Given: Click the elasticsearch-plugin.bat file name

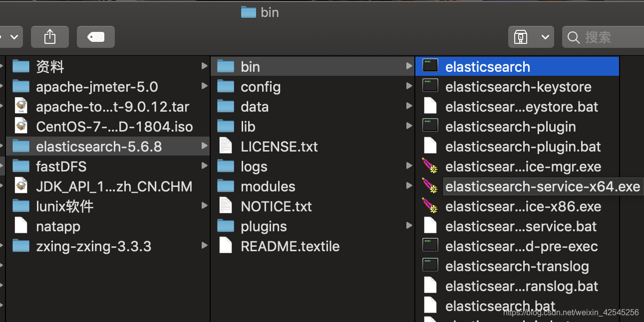Looking at the screenshot, I should click(x=523, y=147).
